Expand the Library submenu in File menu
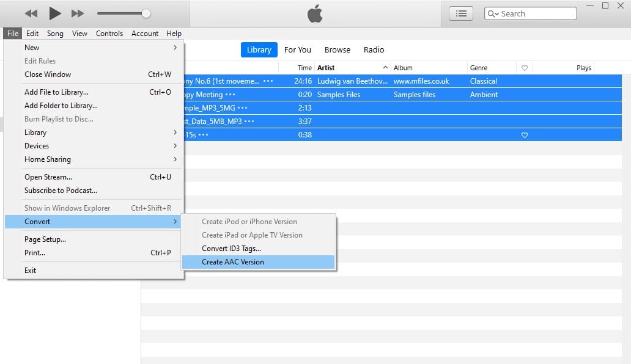The height and width of the screenshot is (364, 631). [x=94, y=133]
